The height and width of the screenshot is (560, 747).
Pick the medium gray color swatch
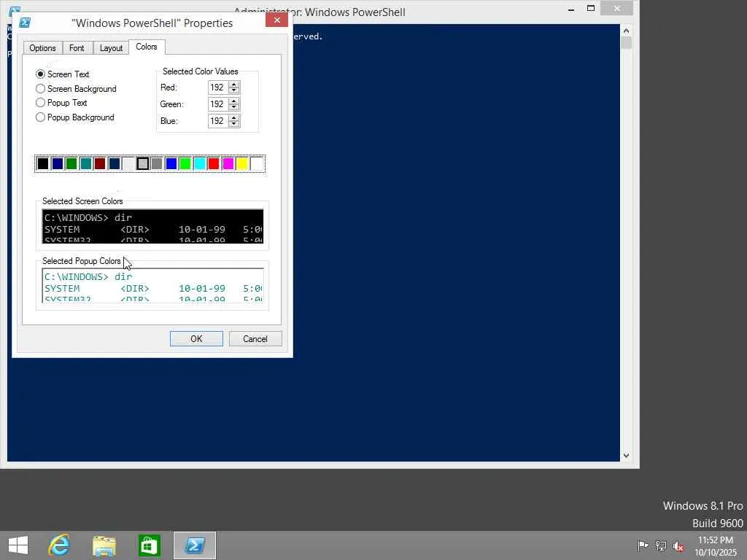point(157,164)
